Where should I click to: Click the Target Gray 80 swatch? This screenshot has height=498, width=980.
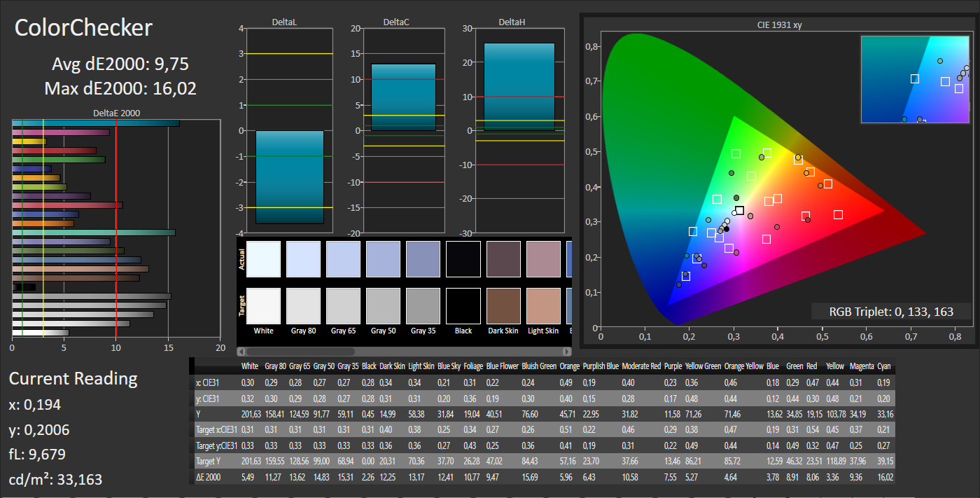coord(304,306)
